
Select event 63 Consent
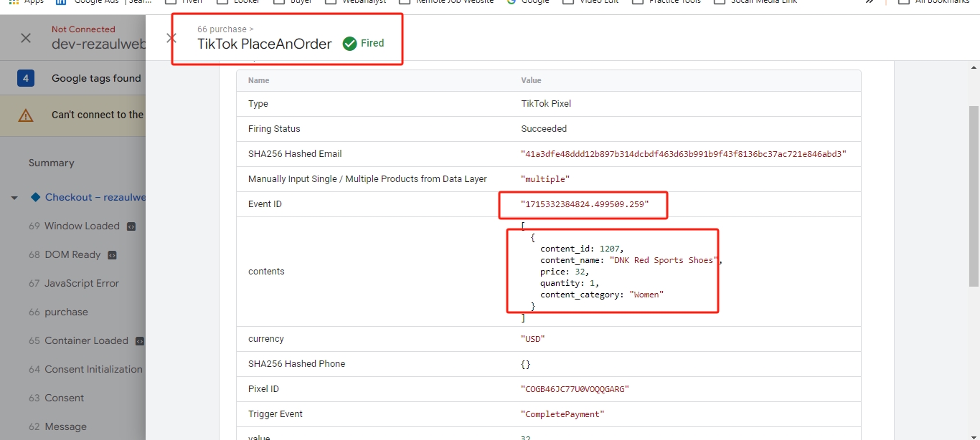point(56,398)
